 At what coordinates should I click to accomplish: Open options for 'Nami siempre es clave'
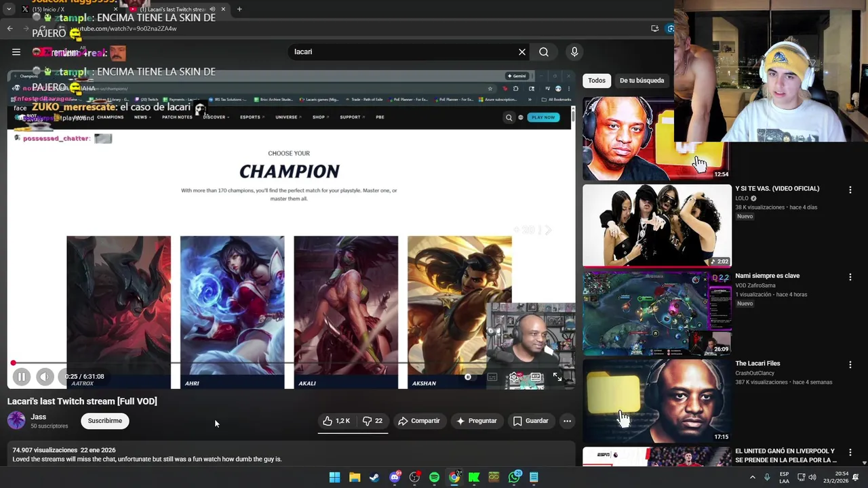tap(850, 277)
